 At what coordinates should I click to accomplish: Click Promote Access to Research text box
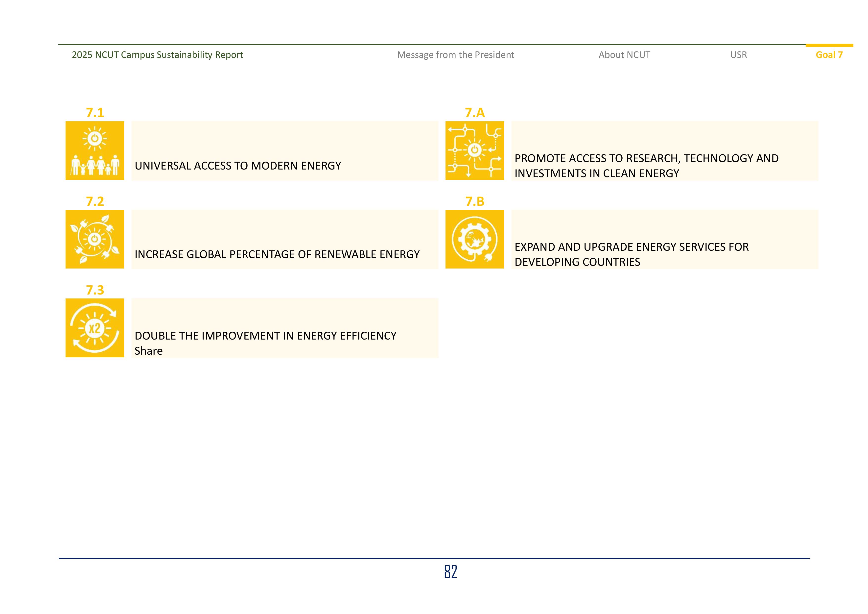tap(646, 166)
